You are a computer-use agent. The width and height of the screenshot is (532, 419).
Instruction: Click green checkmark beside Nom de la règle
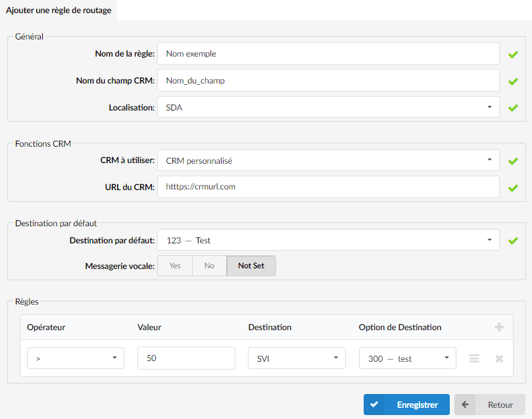coord(513,55)
